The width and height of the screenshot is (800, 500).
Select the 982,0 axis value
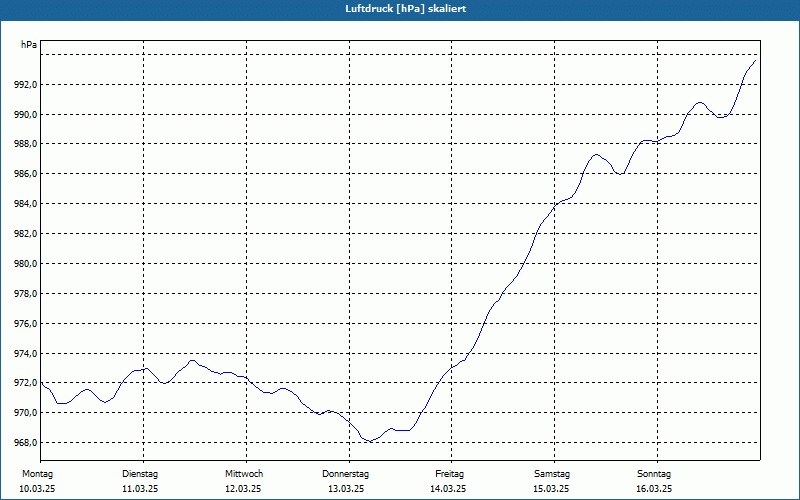pyautogui.click(x=25, y=234)
